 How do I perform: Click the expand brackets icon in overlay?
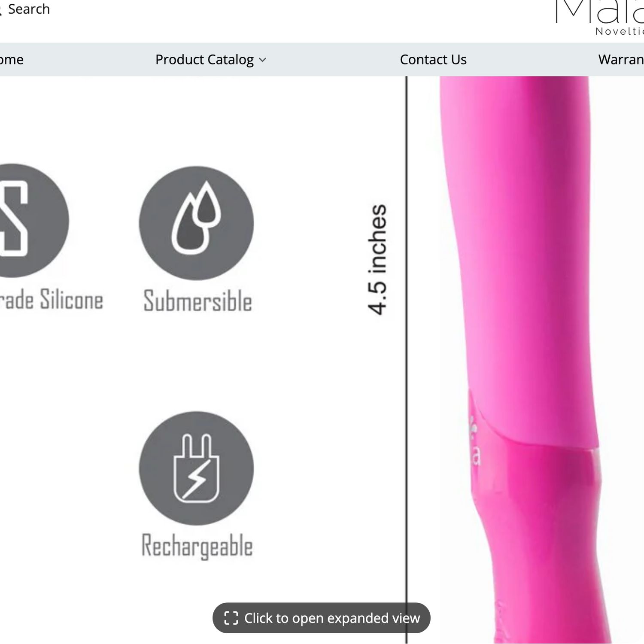click(x=231, y=618)
